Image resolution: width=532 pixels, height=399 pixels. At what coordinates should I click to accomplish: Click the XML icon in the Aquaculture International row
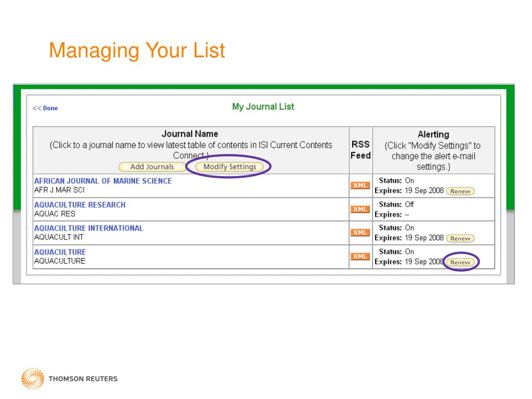360,233
